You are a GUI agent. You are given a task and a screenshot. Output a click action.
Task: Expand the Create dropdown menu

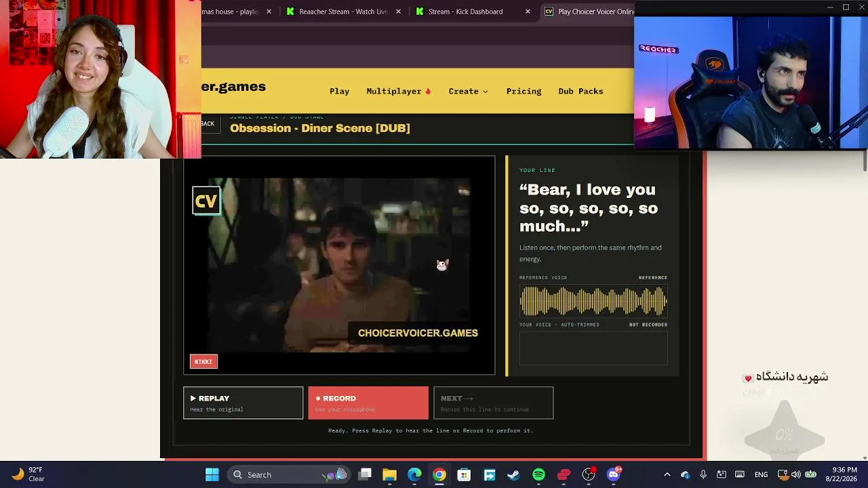pos(468,91)
